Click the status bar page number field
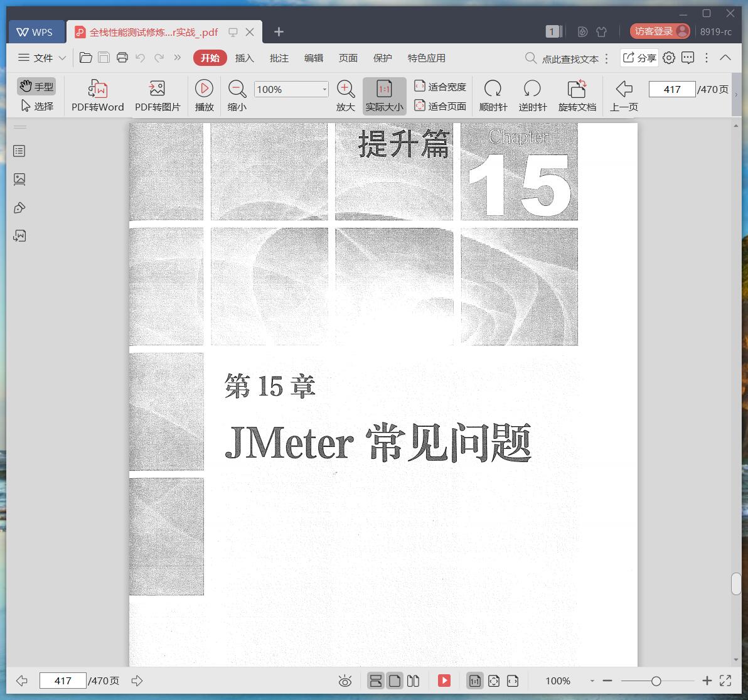This screenshot has height=700, width=748. pos(63,681)
